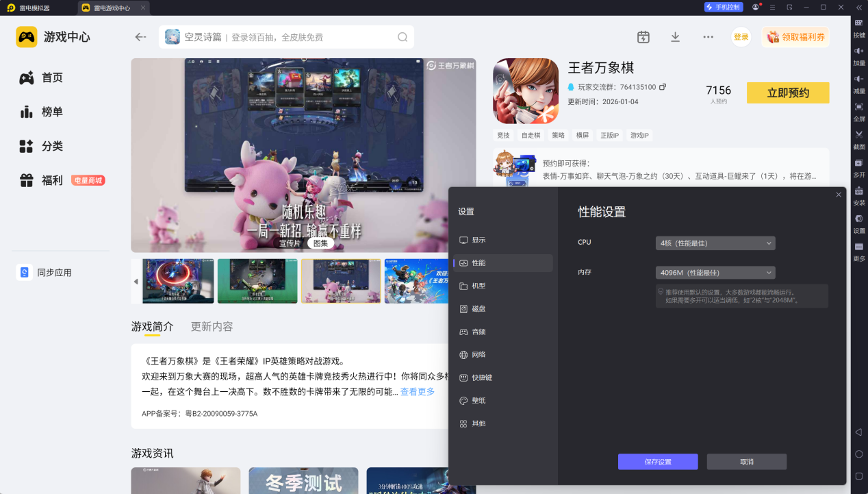Click the search field with 空灵诗篇
Viewport: 868px width, 494px height.
(x=286, y=37)
